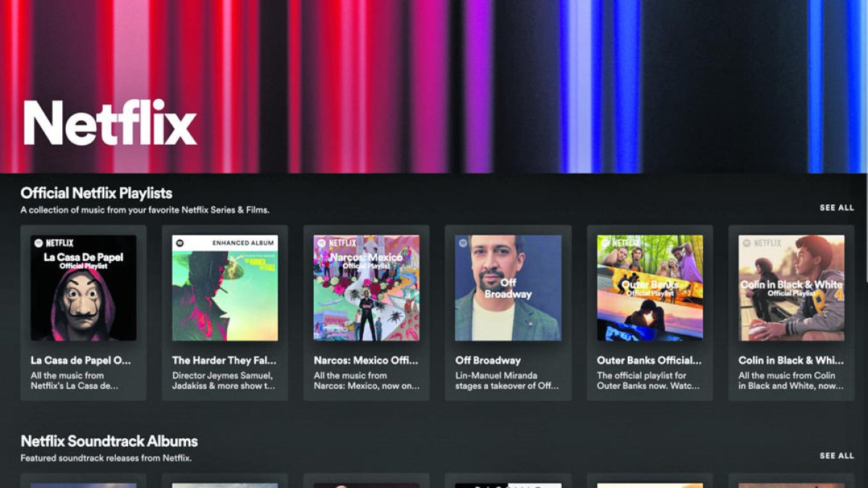Open the Narcos: Mexico playlist cover
Viewport: 868px width, 488px height.
pos(366,288)
